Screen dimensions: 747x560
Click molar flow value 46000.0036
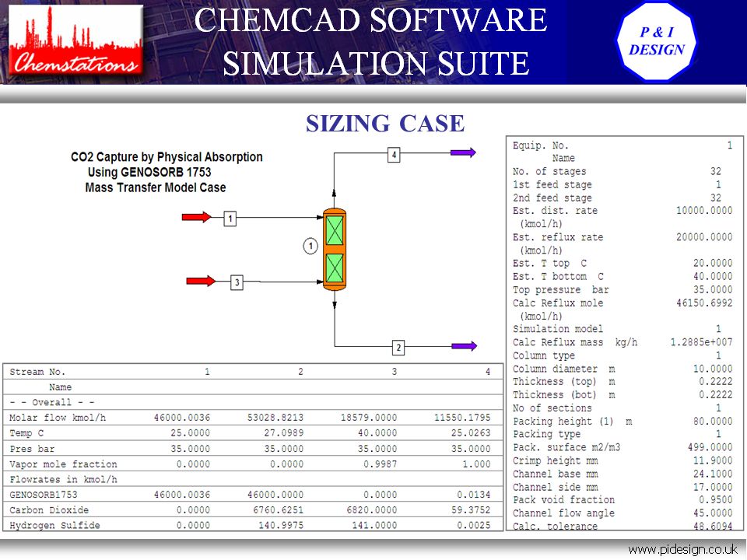(182, 418)
